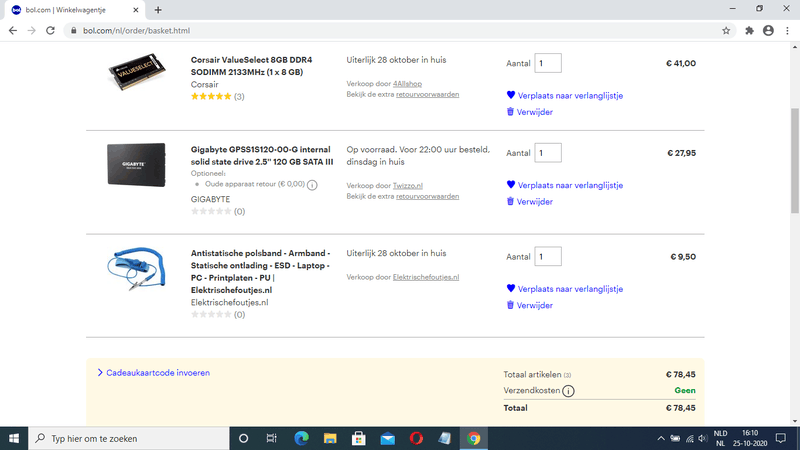The width and height of the screenshot is (800, 450).
Task: Reload the basket page
Action: 50,31
